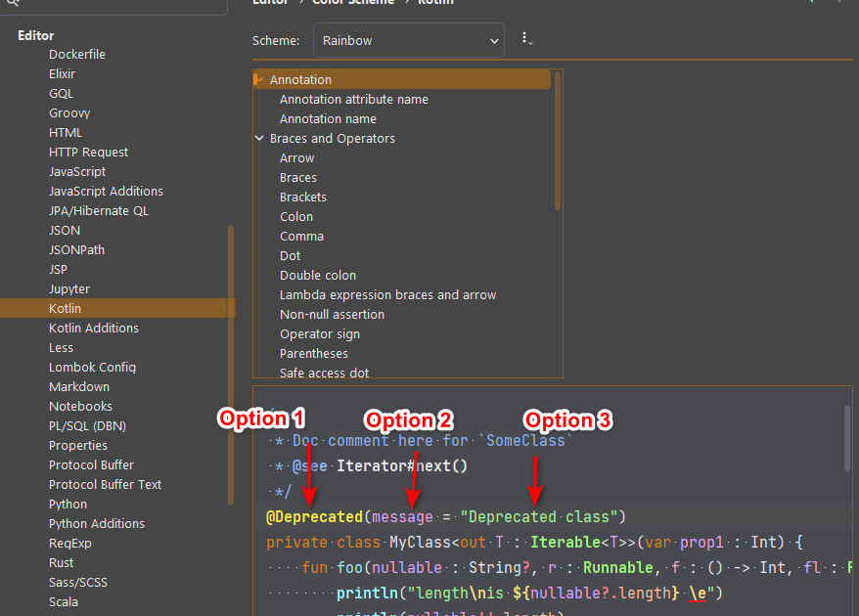
Task: Select Python in the language list
Action: (68, 504)
